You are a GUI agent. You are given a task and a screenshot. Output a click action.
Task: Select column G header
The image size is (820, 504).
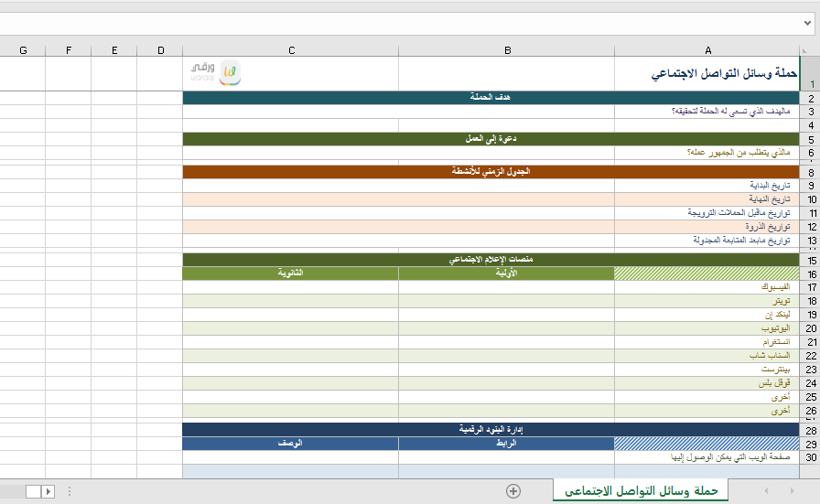click(23, 50)
